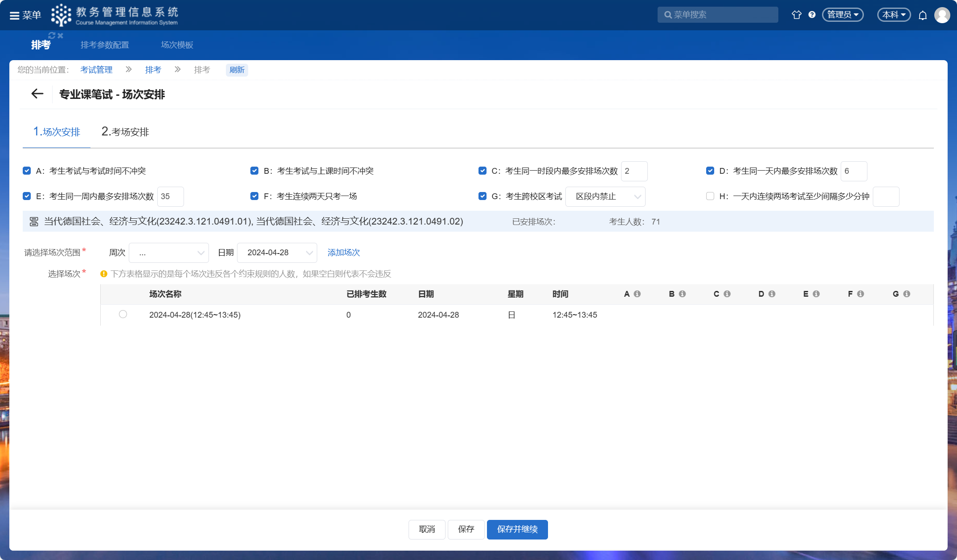Enable rule H interval minutes checkbox

click(710, 196)
